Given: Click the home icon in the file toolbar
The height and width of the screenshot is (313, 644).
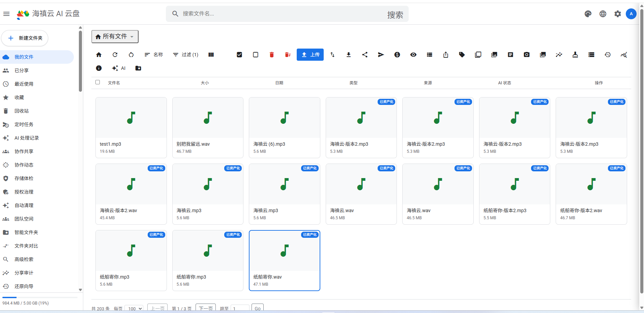Looking at the screenshot, I should [99, 55].
